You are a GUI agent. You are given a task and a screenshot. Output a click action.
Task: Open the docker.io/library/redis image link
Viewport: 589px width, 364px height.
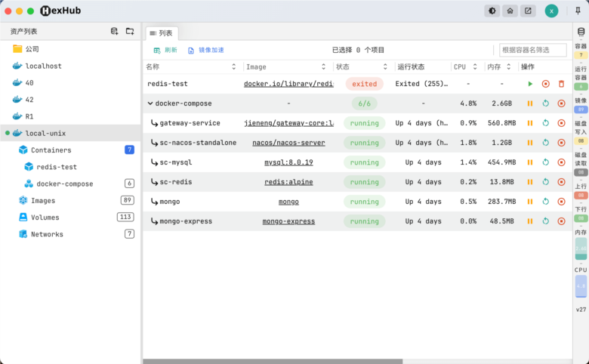(288, 84)
